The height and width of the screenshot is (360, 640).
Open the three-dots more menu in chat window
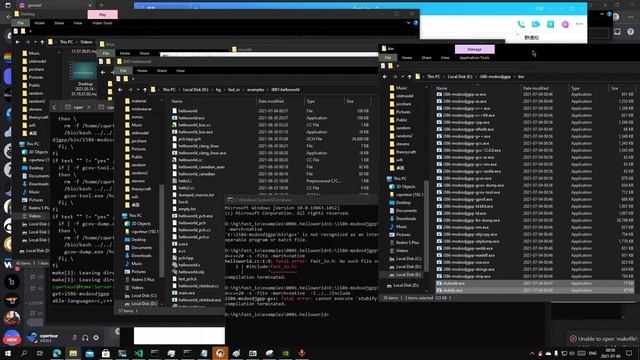579,24
